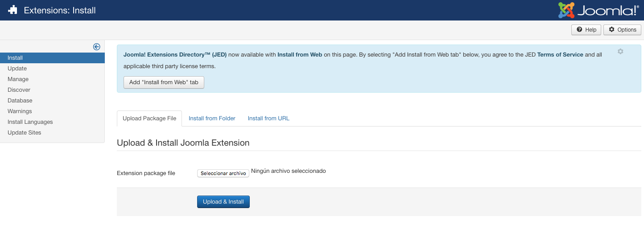Click the gear icon in the JED notice
This screenshot has width=644, height=241.
click(x=620, y=52)
